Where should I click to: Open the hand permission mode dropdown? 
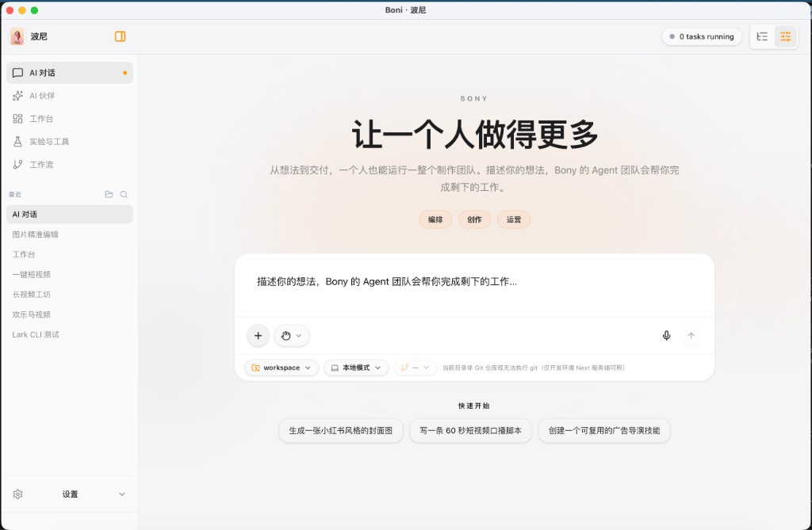coord(292,335)
